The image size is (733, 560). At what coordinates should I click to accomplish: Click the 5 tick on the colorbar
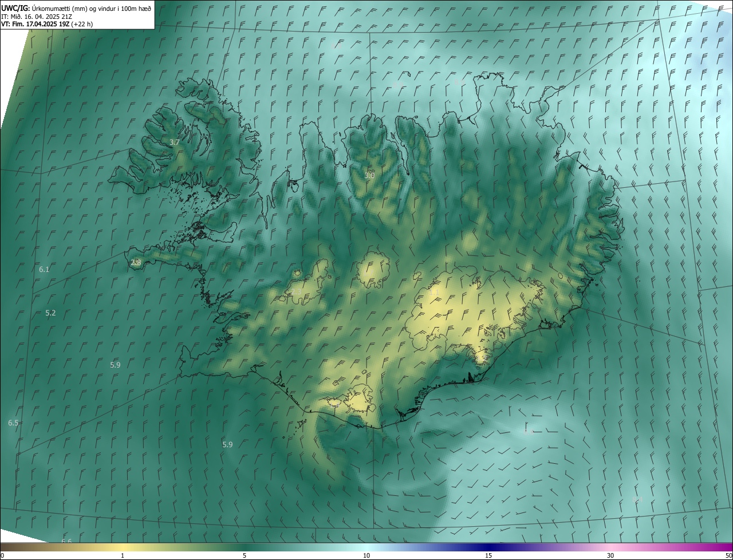(x=245, y=555)
